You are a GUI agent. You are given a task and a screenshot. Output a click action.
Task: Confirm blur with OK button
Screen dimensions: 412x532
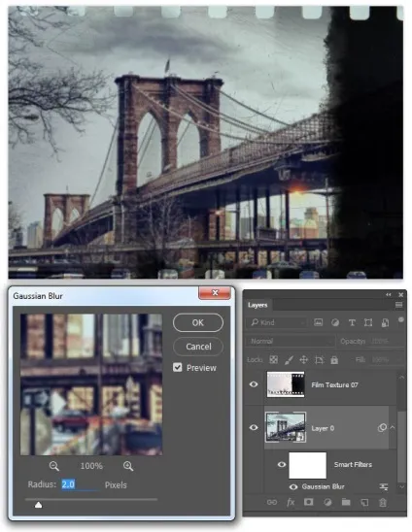tap(198, 322)
